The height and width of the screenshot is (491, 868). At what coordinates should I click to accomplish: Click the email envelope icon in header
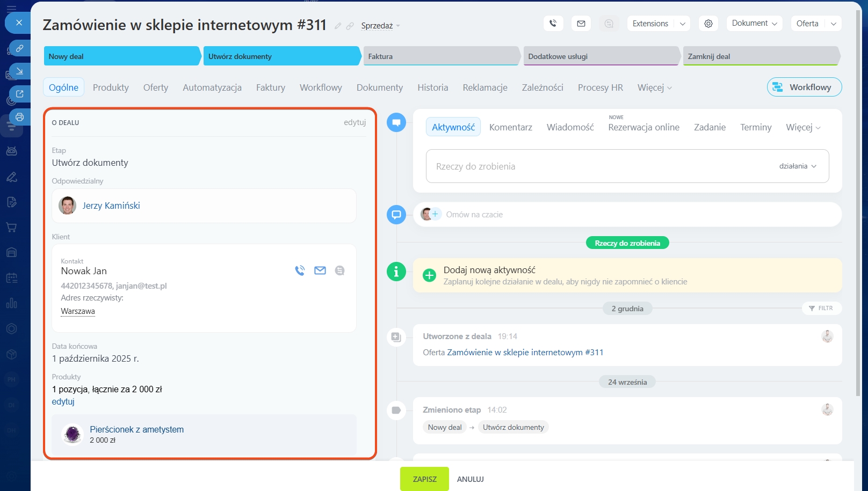point(581,24)
